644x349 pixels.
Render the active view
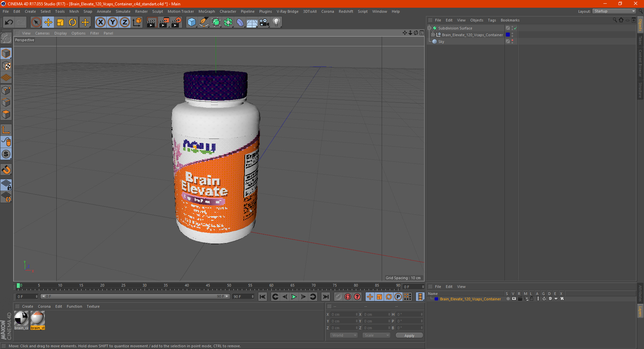point(152,22)
